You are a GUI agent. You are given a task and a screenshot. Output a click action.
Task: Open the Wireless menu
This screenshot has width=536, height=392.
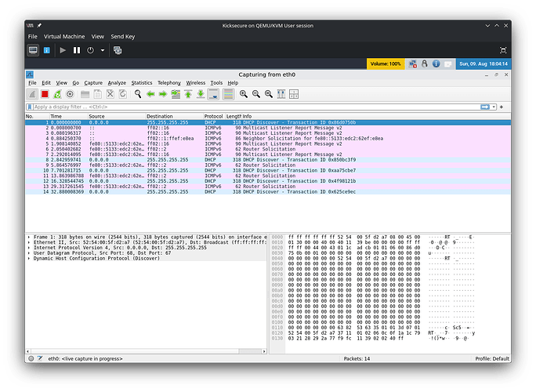pyautogui.click(x=196, y=83)
